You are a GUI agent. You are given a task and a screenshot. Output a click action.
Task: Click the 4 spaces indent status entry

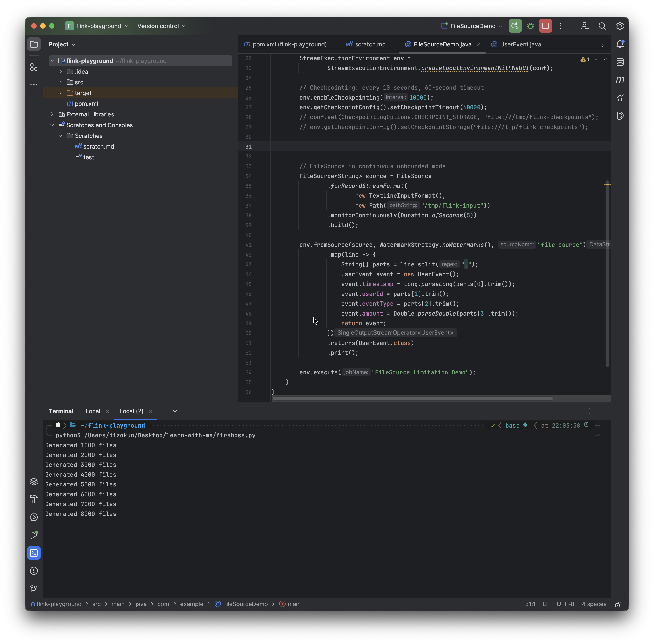click(594, 604)
